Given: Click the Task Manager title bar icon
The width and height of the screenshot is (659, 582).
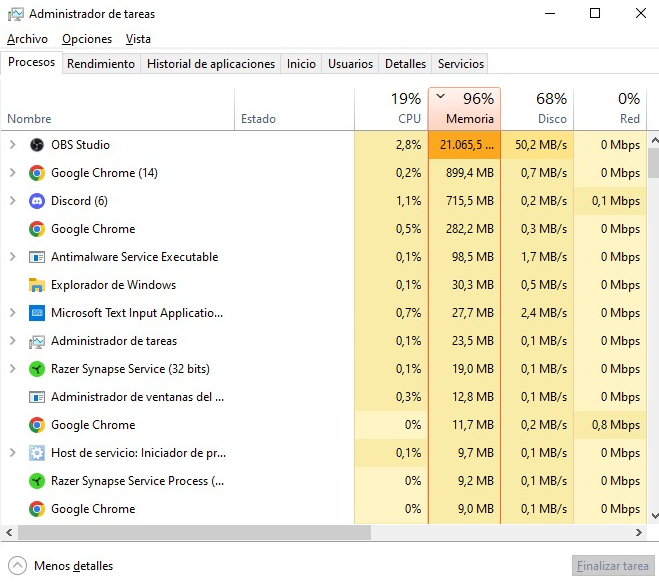Looking at the screenshot, I should tap(16, 14).
